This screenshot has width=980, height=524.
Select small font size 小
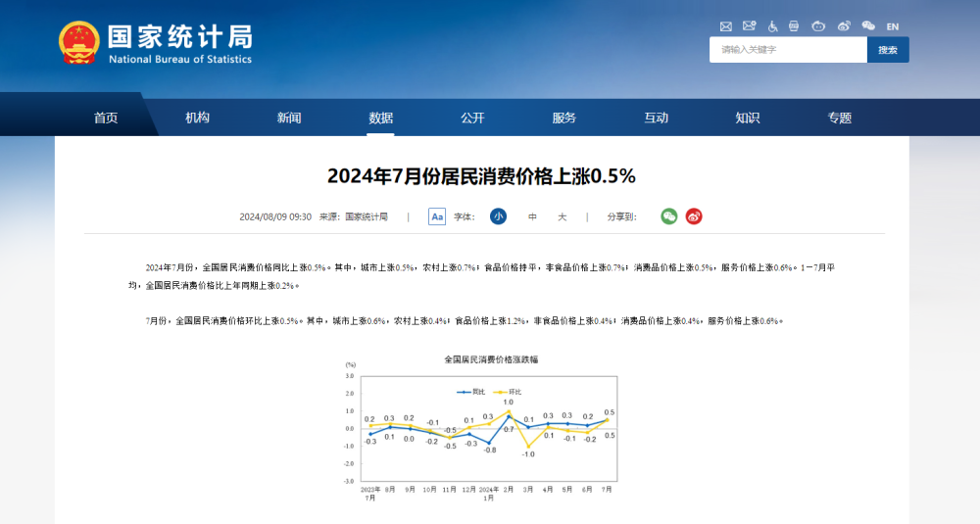pos(498,216)
